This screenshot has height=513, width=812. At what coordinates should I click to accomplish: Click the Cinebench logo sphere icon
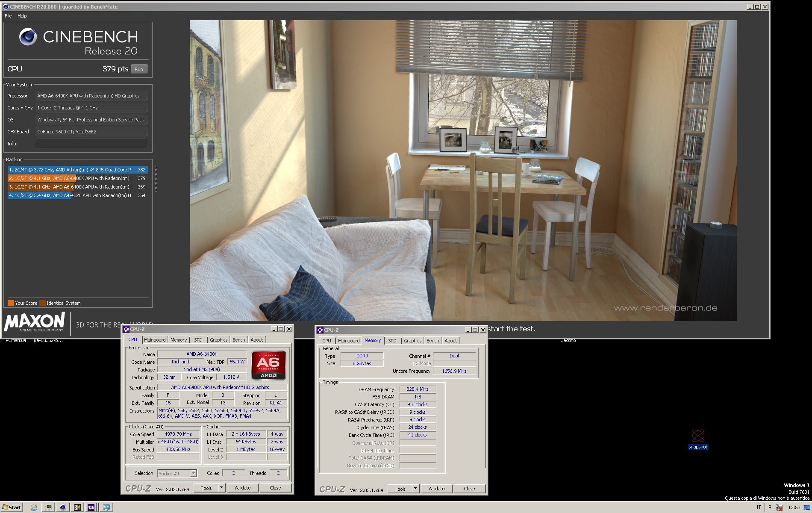pyautogui.click(x=28, y=37)
